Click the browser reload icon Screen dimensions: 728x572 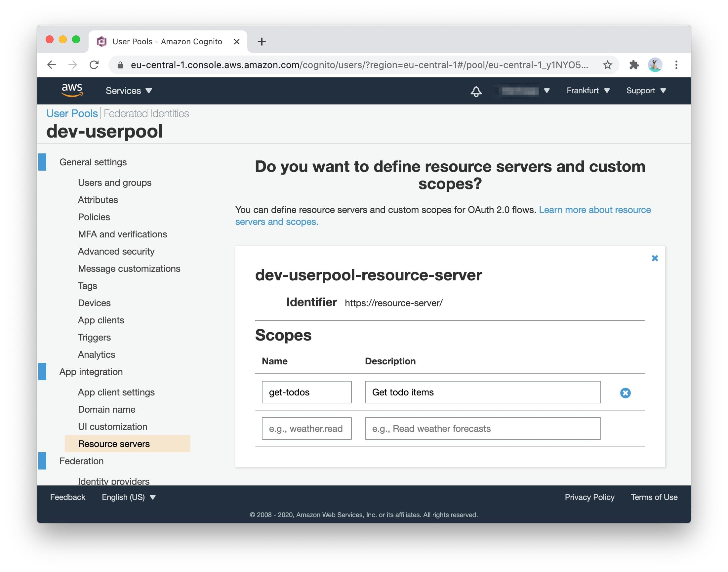click(x=94, y=64)
